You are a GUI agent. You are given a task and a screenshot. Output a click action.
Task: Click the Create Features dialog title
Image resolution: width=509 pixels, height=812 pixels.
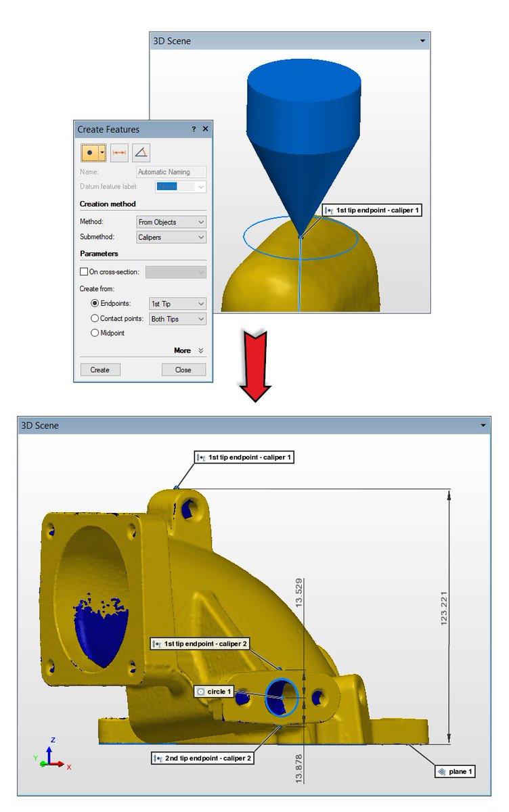click(x=108, y=129)
